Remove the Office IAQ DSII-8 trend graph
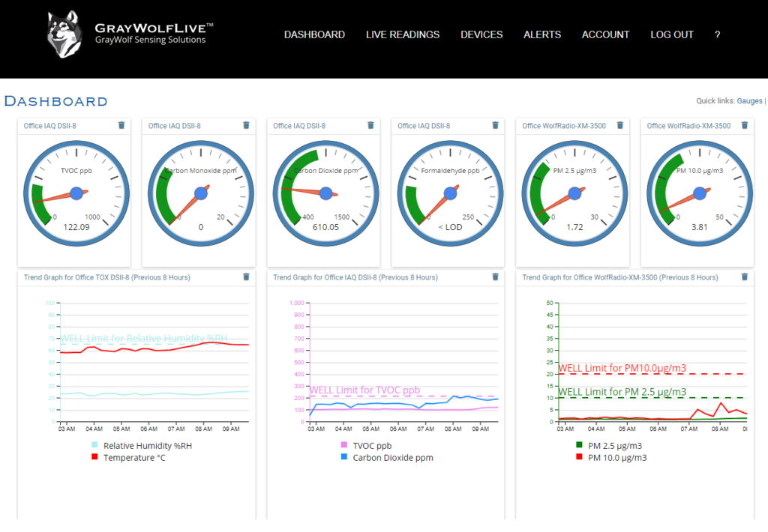This screenshot has height=532, width=768. (495, 276)
